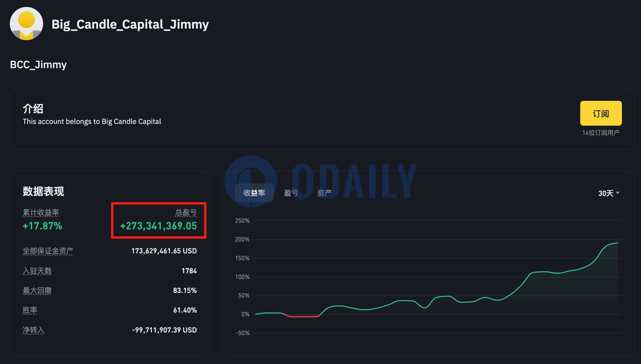
Task: Click the BCC_Jimmy portfolio name
Action: (38, 65)
